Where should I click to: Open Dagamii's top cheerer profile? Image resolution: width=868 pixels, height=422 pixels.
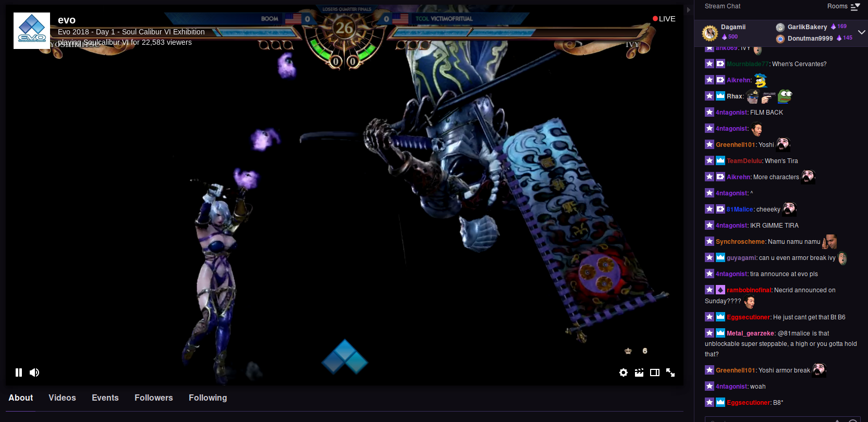tap(733, 27)
